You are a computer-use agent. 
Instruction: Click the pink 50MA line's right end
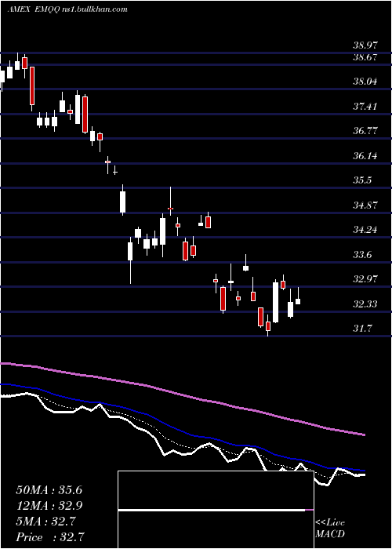click(x=364, y=434)
